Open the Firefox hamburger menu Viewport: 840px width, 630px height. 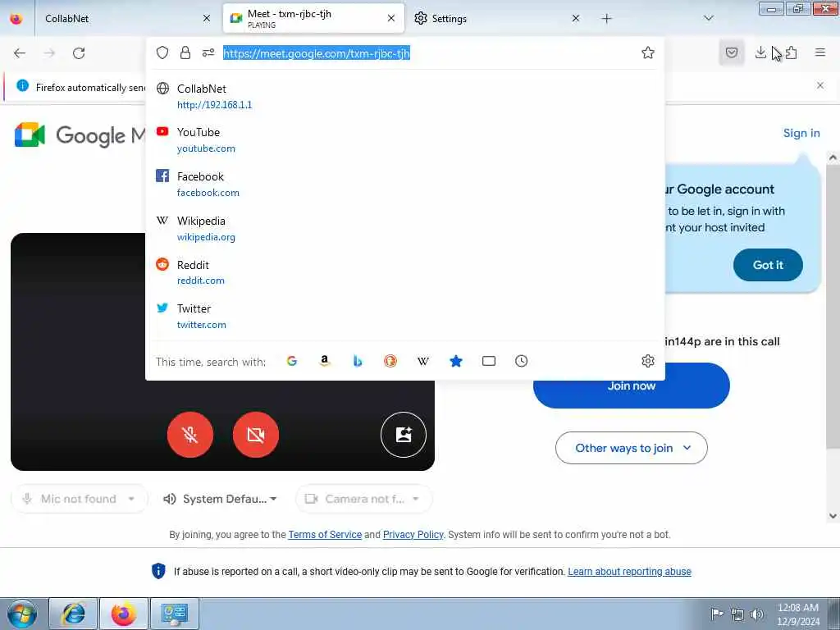pyautogui.click(x=820, y=52)
